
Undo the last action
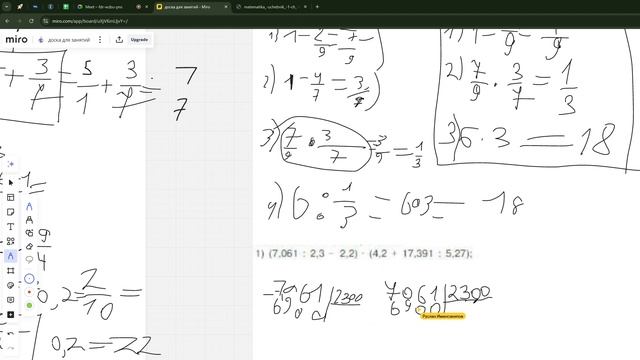click(x=11, y=333)
